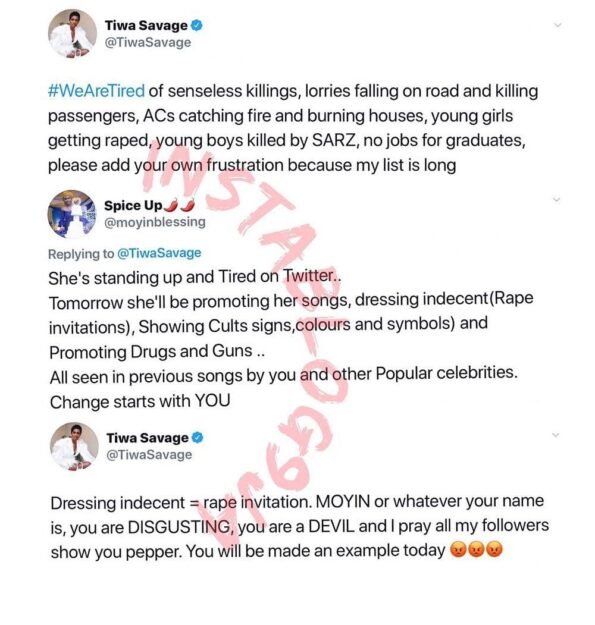595x625 pixels.
Task: Open the #WeAreTired hashtag
Action: (96, 91)
